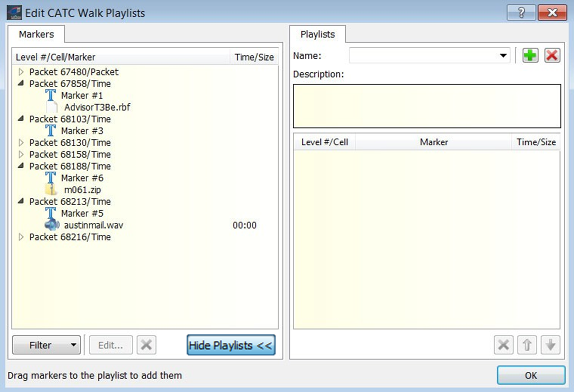The width and height of the screenshot is (574, 392).
Task: Click the file icon beside AdvisorT3Be.rbf
Action: click(52, 107)
